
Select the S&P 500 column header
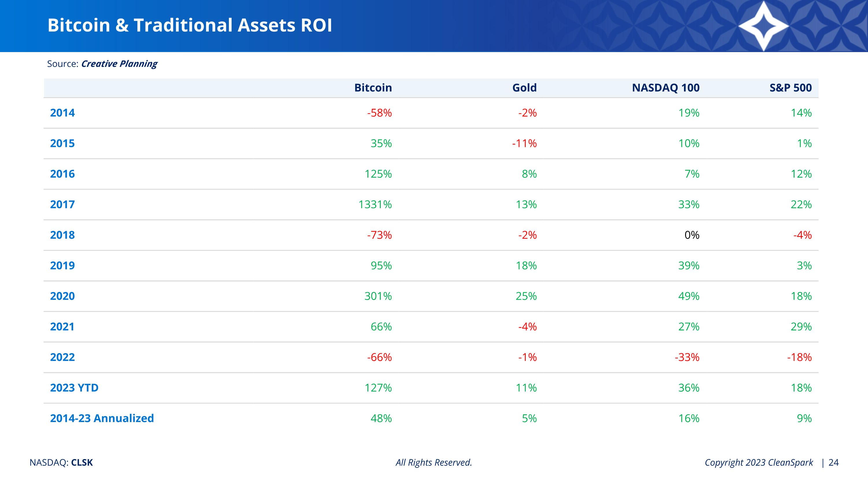point(790,88)
